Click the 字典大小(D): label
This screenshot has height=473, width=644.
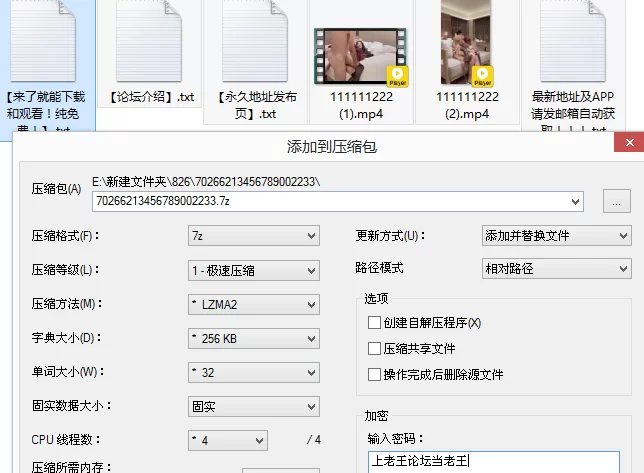point(67,338)
